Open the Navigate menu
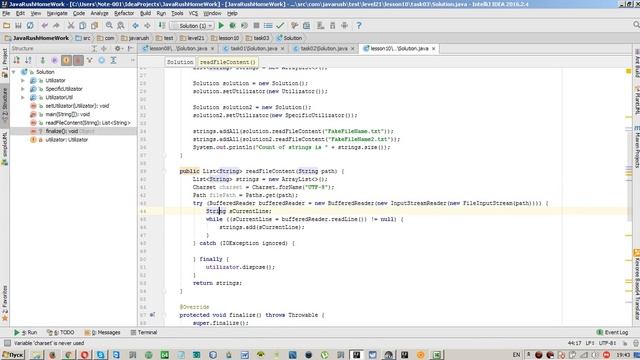 [x=57, y=13]
